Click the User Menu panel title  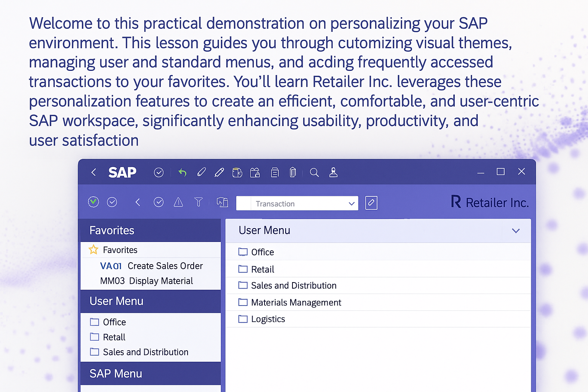coord(265,230)
